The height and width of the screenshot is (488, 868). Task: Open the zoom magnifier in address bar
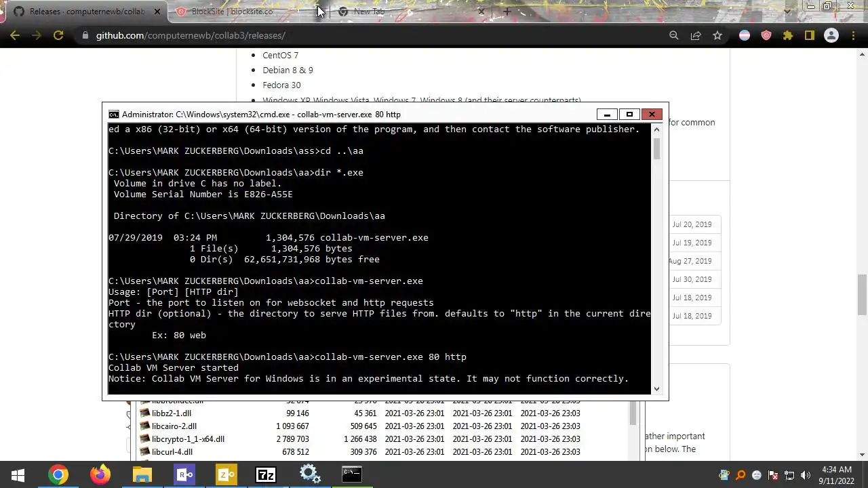click(673, 35)
